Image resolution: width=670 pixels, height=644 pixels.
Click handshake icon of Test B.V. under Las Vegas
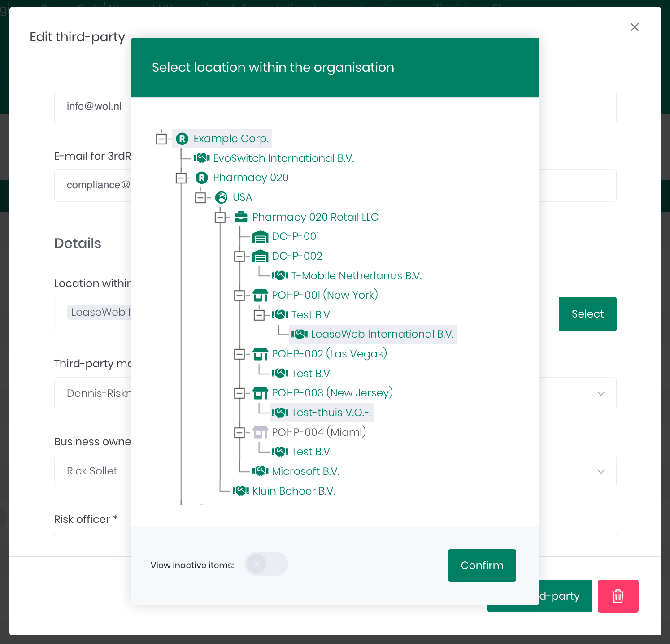point(280,374)
